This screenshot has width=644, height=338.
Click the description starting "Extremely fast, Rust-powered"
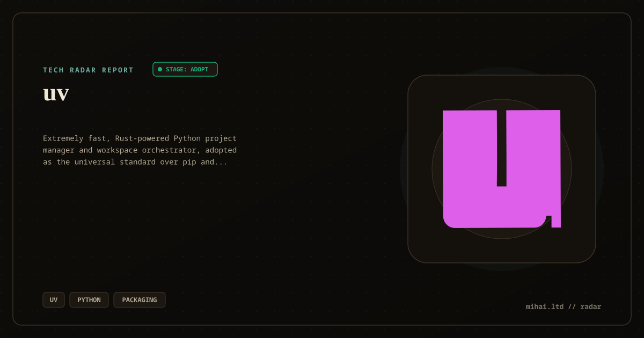point(140,150)
